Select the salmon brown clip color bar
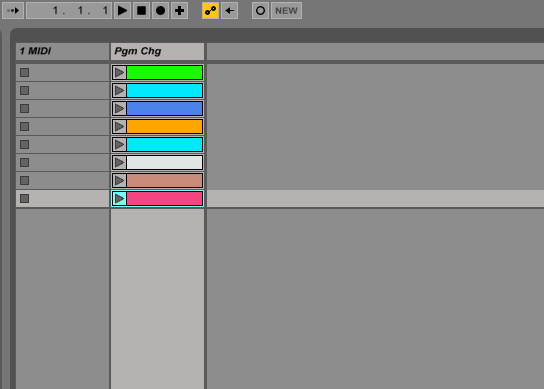The height and width of the screenshot is (389, 544). (164, 181)
